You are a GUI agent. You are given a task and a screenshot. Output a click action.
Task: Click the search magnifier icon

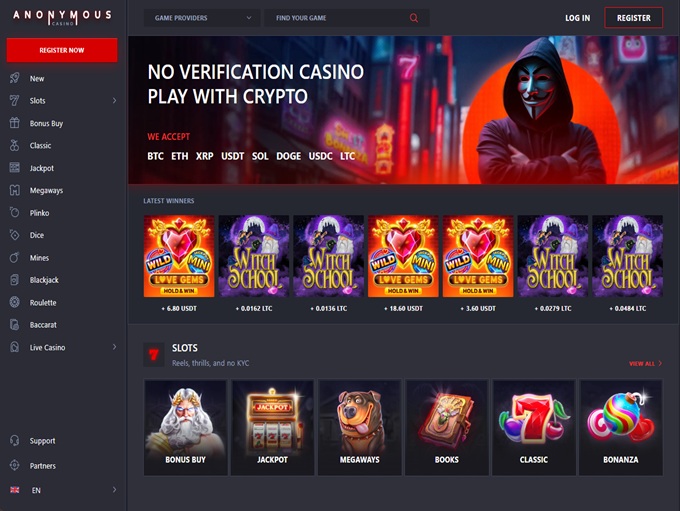click(x=414, y=18)
